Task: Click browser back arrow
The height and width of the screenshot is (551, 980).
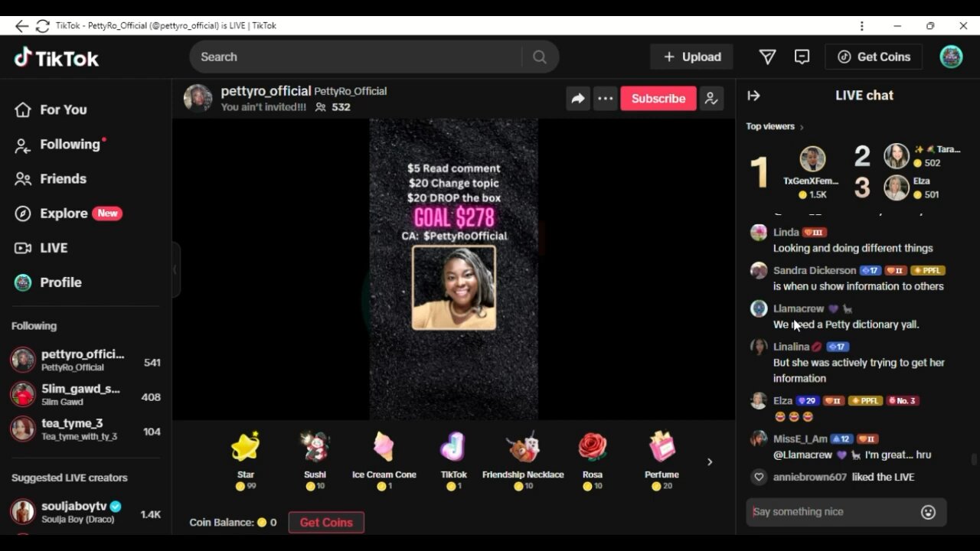Action: tap(21, 25)
